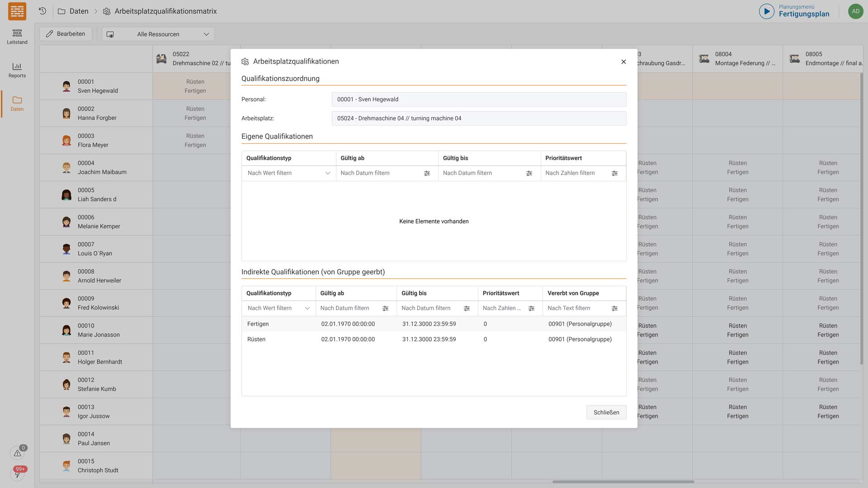Viewport: 868px width, 488px height.
Task: Open Gültig ab filter options in Eigene Qualifikationen
Action: (x=427, y=173)
